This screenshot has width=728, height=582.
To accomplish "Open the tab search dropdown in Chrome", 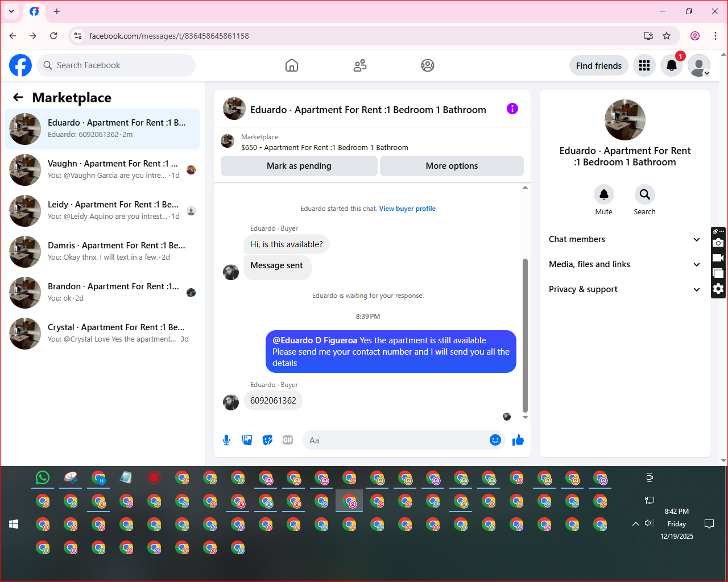I will (x=11, y=11).
